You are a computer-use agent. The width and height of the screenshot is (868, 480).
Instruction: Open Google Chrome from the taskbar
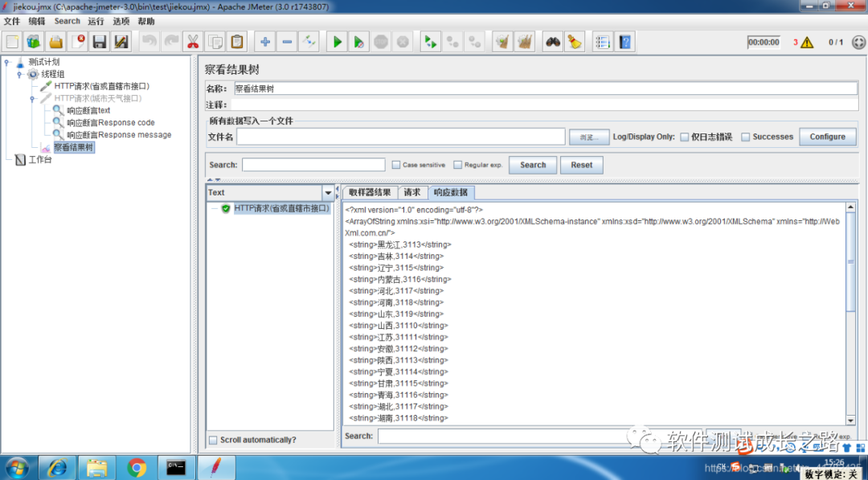coord(136,468)
